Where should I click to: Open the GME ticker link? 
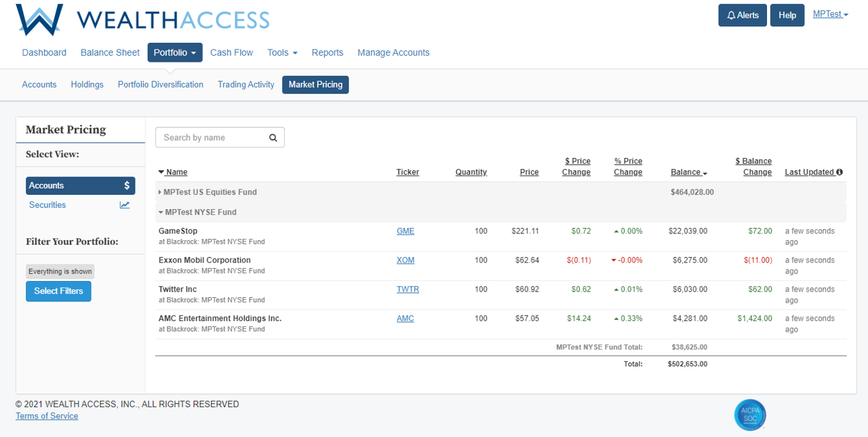click(x=406, y=231)
